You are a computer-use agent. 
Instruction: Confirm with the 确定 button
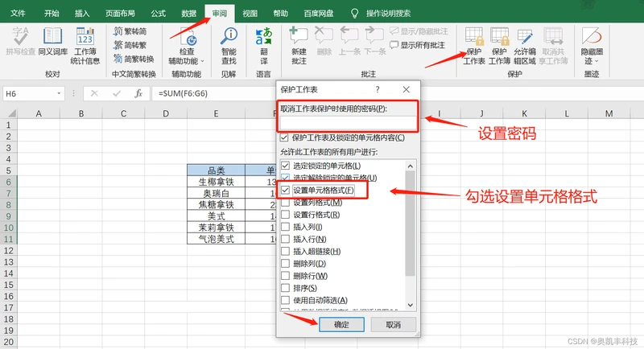tap(341, 324)
